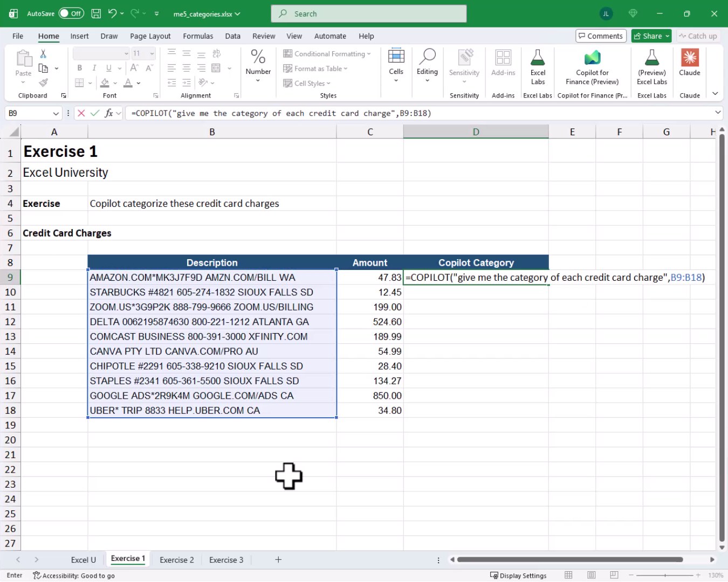The width and height of the screenshot is (728, 582).
Task: Click the Name Box showing B9
Action: click(33, 113)
